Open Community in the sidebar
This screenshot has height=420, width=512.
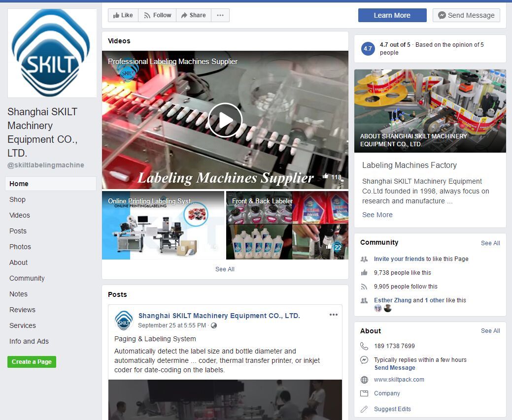(27, 278)
